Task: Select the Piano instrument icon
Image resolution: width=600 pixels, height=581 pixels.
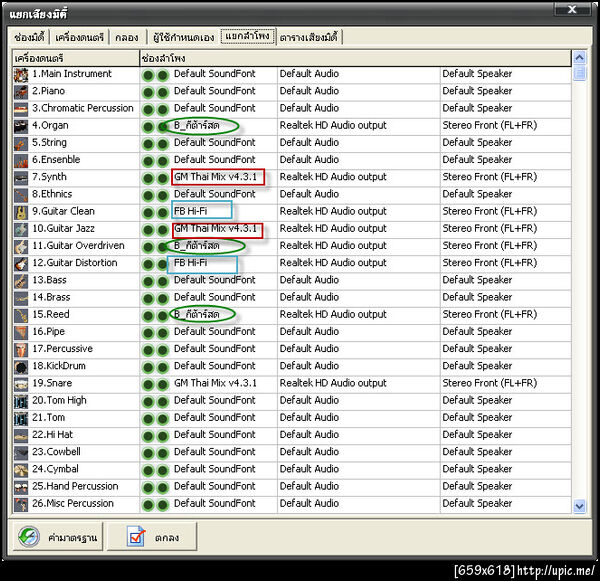Action: 21,92
